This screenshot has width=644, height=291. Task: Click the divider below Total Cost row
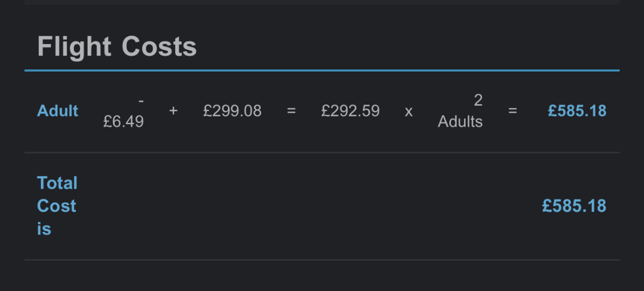[x=322, y=260]
